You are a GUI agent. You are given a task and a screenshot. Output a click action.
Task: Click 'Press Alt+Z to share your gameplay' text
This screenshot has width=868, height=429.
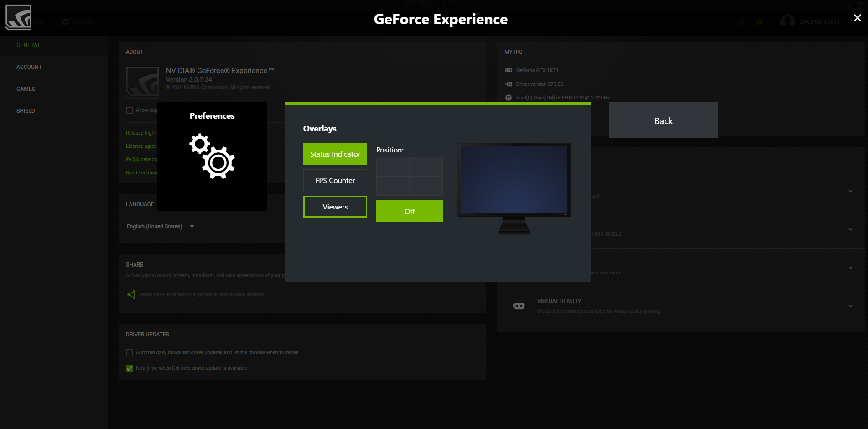pyautogui.click(x=203, y=294)
